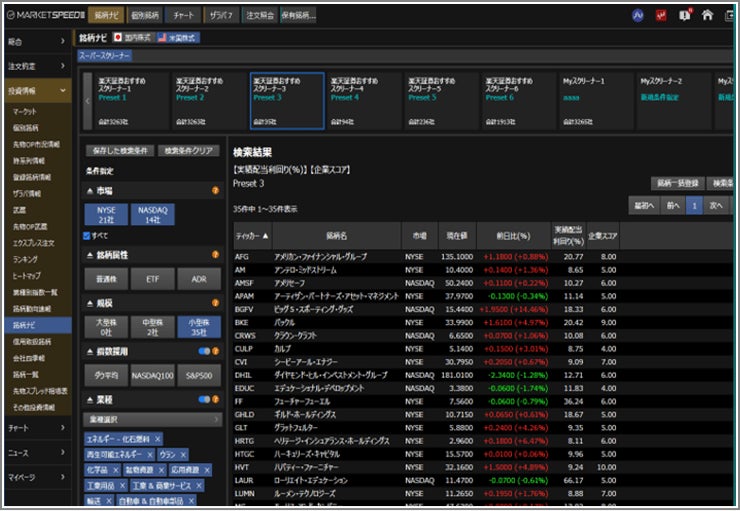Click the 検索条件クリア button
Screen dimensions: 740x511
(188, 151)
